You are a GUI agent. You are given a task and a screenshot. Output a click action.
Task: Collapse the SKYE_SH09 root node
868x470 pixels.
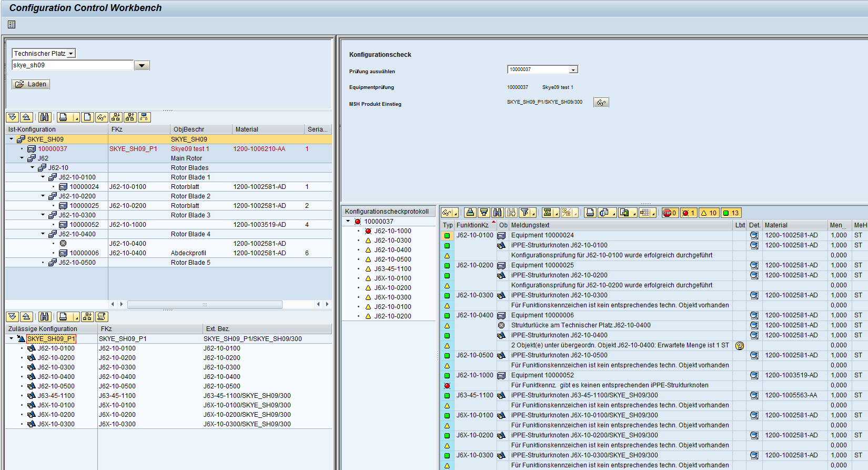(x=11, y=139)
